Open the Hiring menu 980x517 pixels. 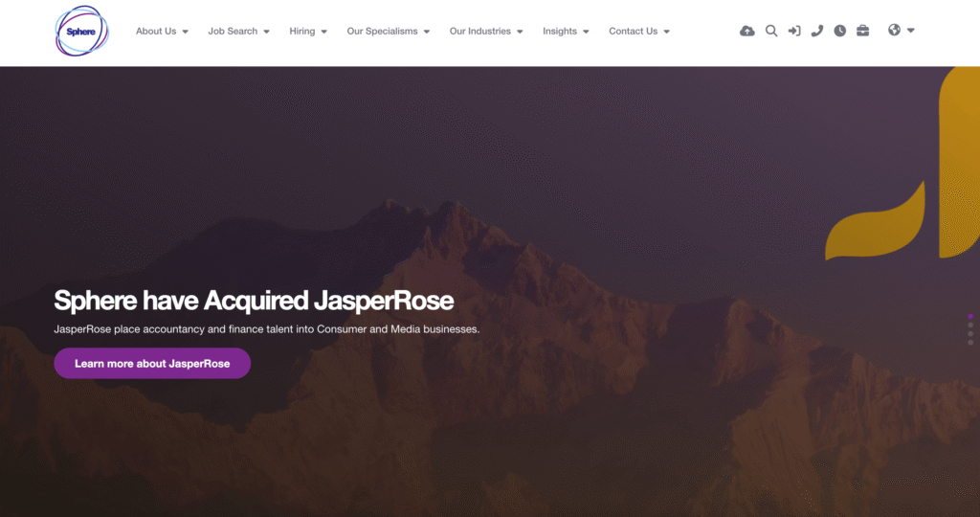click(301, 32)
